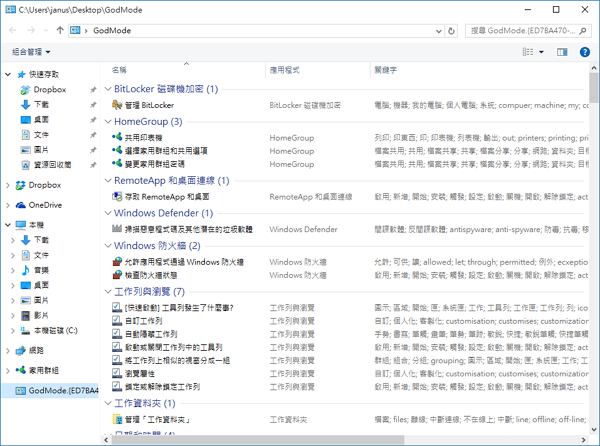Open the address bar history dropdown

439,31
